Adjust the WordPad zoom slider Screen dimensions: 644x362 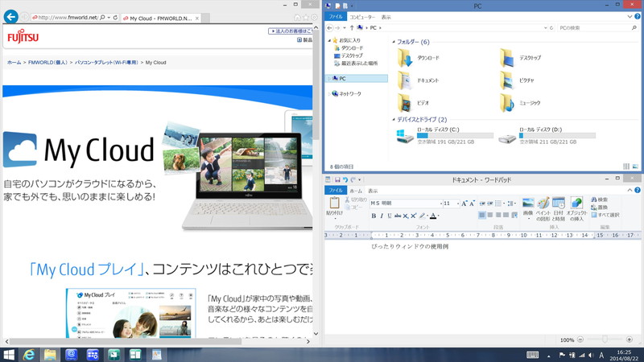605,340
